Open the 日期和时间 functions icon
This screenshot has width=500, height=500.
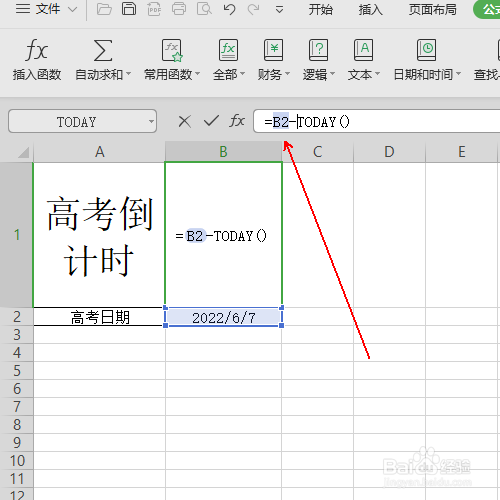427,50
